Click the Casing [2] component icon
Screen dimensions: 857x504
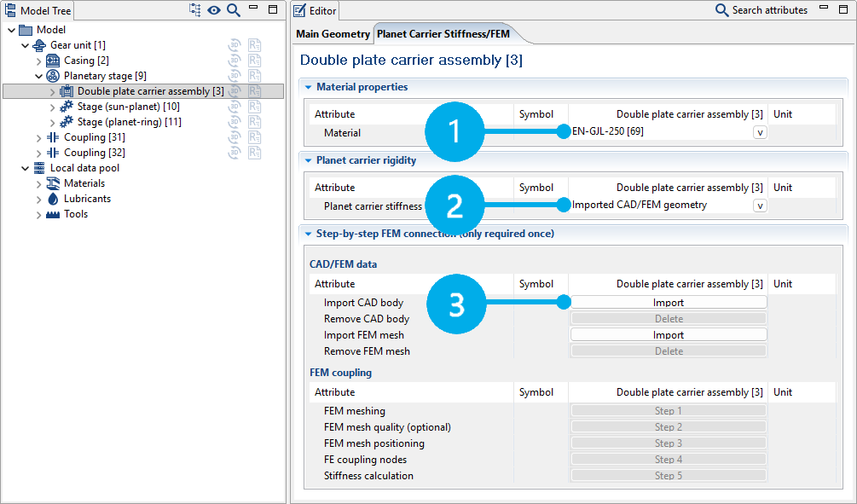[53, 61]
